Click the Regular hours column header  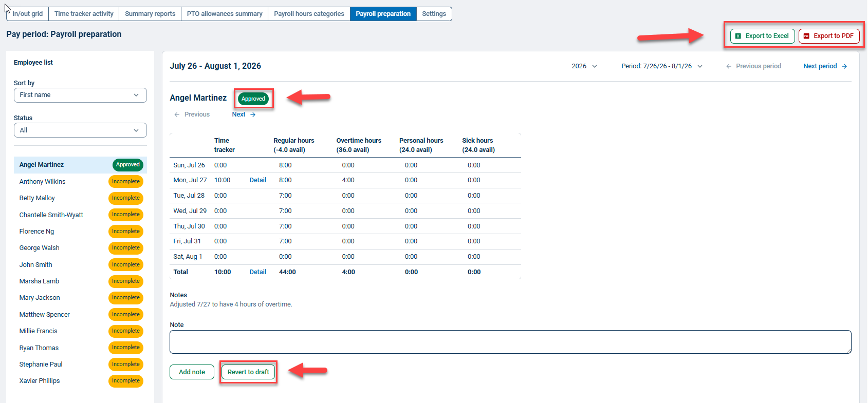pos(294,145)
